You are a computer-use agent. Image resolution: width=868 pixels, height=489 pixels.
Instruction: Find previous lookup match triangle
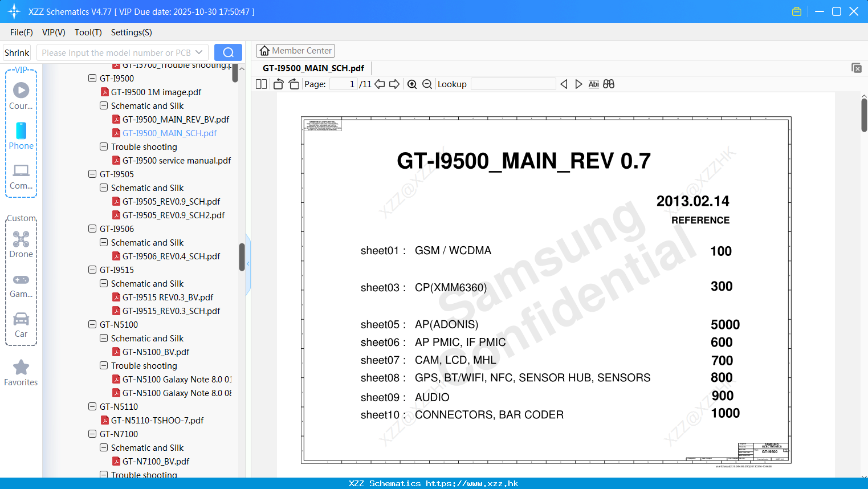click(x=564, y=84)
